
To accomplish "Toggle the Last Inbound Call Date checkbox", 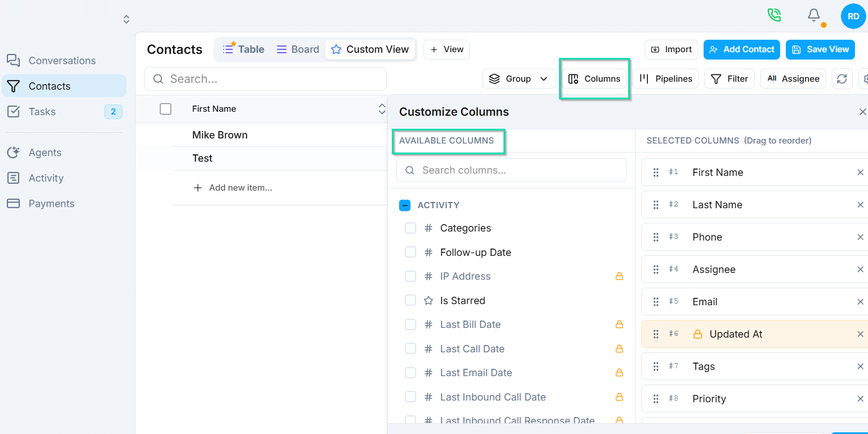I will pos(410,397).
